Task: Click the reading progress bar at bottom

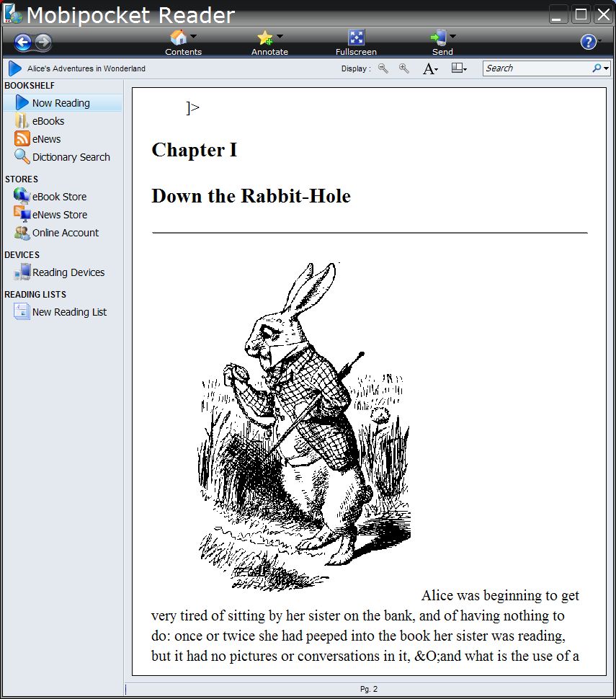Action: click(369, 689)
